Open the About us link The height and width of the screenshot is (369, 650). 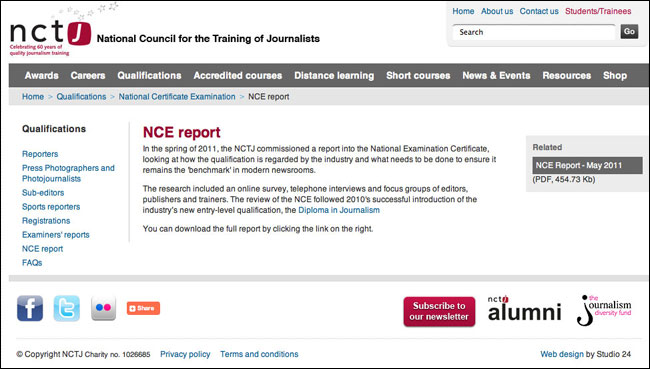point(497,11)
